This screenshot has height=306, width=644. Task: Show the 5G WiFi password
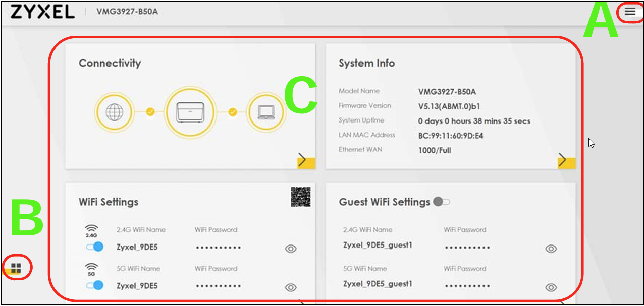291,287
